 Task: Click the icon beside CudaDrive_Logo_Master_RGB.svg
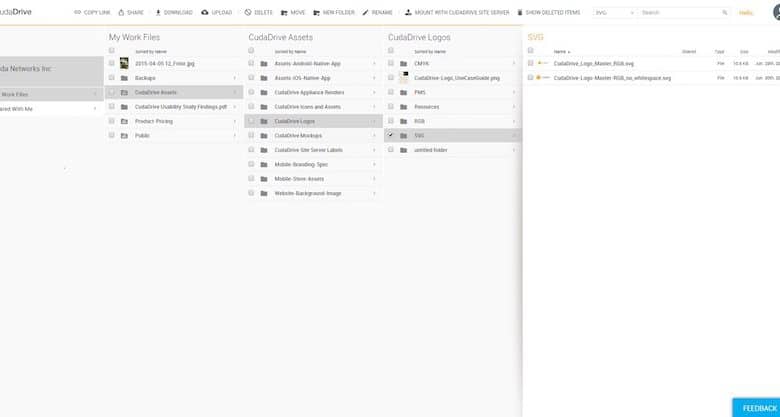[543, 63]
